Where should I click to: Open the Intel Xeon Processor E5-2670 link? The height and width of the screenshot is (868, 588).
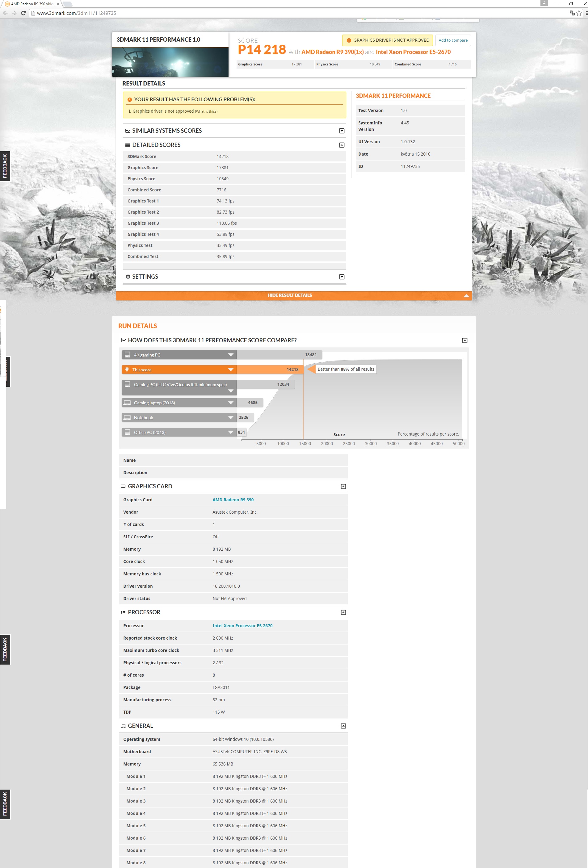(242, 626)
